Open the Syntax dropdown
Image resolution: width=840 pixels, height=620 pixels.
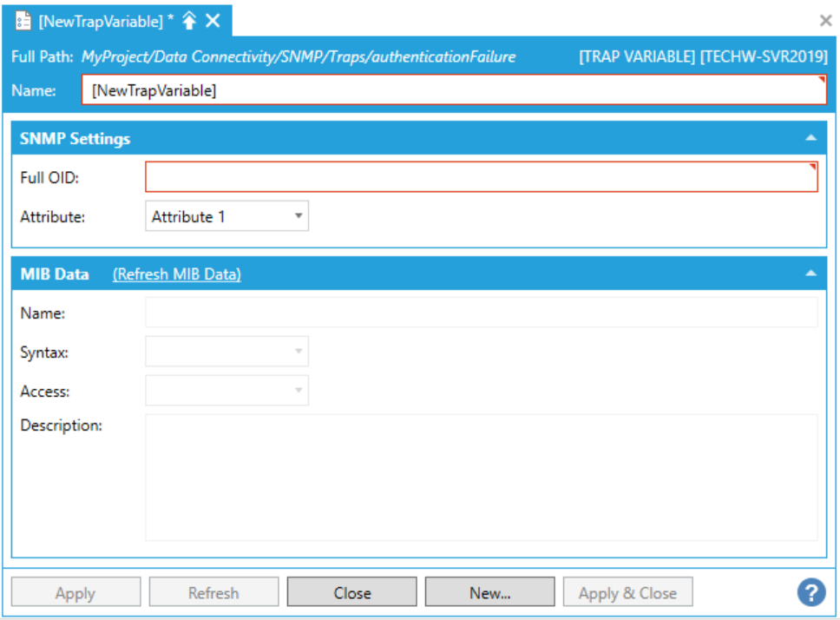(x=226, y=352)
